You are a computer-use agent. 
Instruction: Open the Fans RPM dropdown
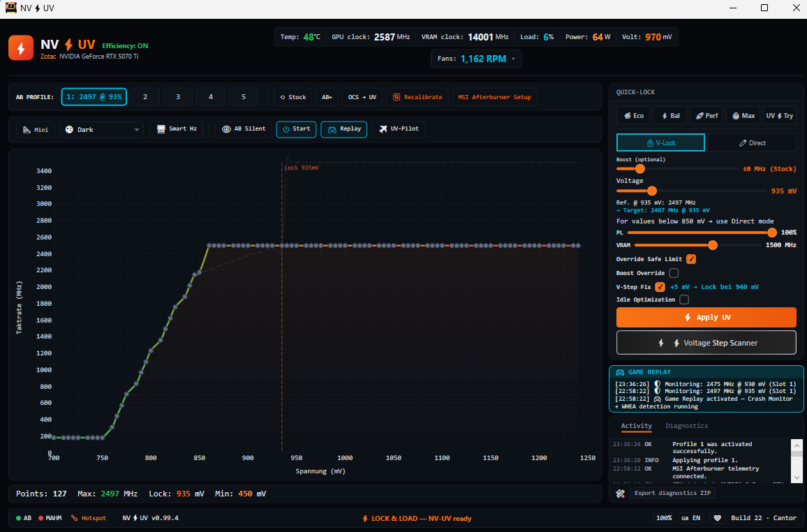point(476,59)
